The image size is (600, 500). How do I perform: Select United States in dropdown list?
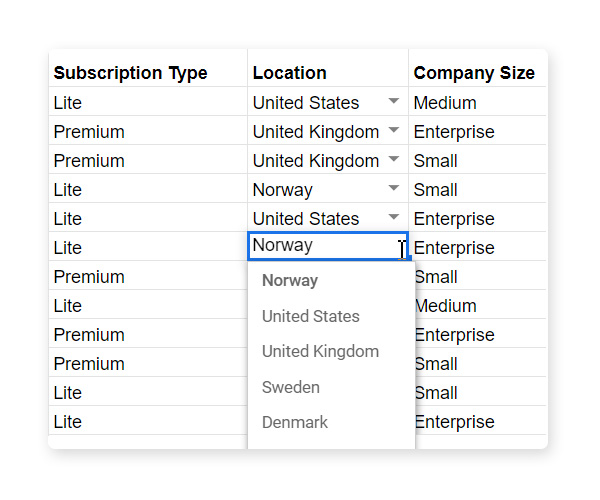[x=311, y=316]
